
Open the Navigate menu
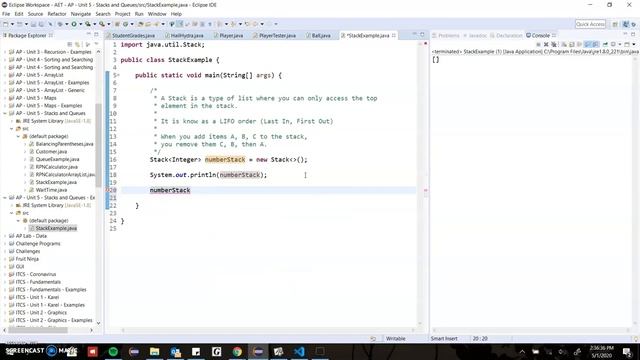[x=81, y=14]
